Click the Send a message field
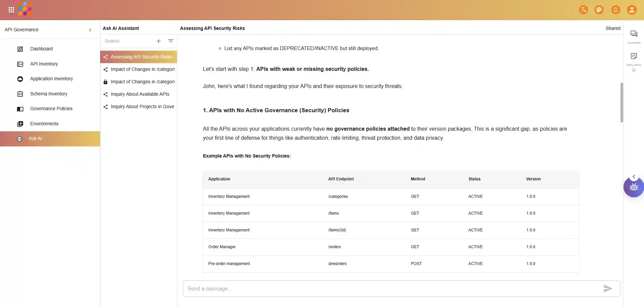The height and width of the screenshot is (307, 644). click(390, 289)
